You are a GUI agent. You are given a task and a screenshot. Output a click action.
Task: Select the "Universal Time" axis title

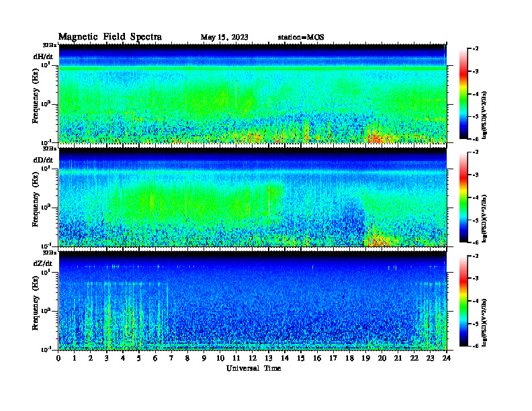click(x=253, y=368)
